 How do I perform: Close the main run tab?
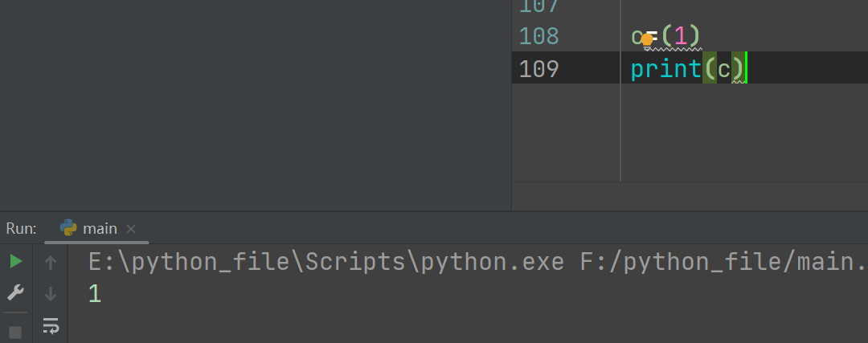tap(132, 229)
